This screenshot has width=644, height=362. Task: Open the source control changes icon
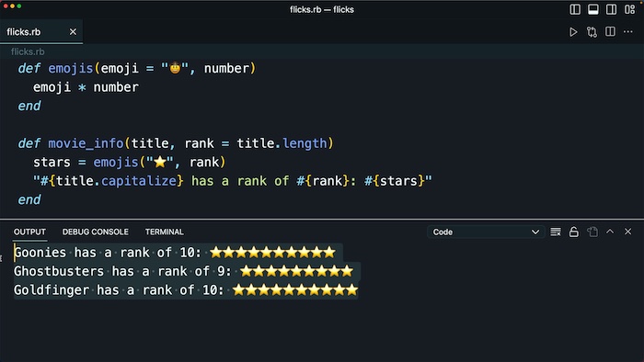click(x=592, y=32)
